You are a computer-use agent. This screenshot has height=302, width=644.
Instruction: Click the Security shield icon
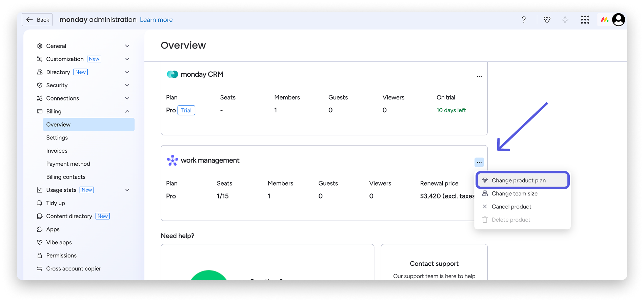click(40, 85)
